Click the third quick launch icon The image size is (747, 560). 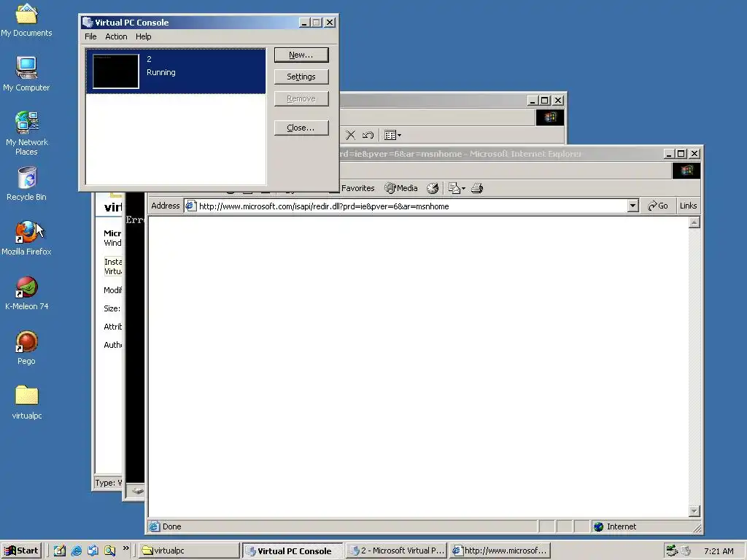click(x=93, y=551)
